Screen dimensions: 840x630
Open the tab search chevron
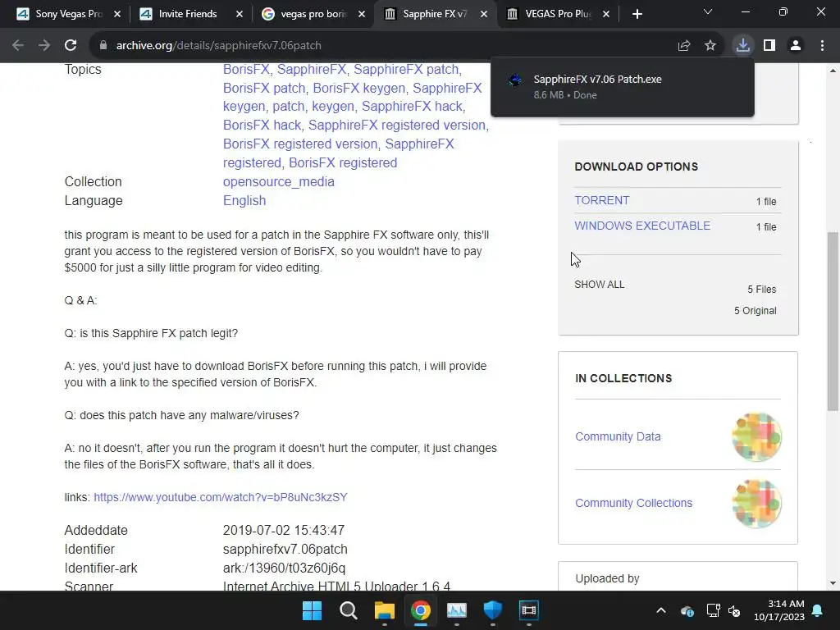click(x=708, y=11)
